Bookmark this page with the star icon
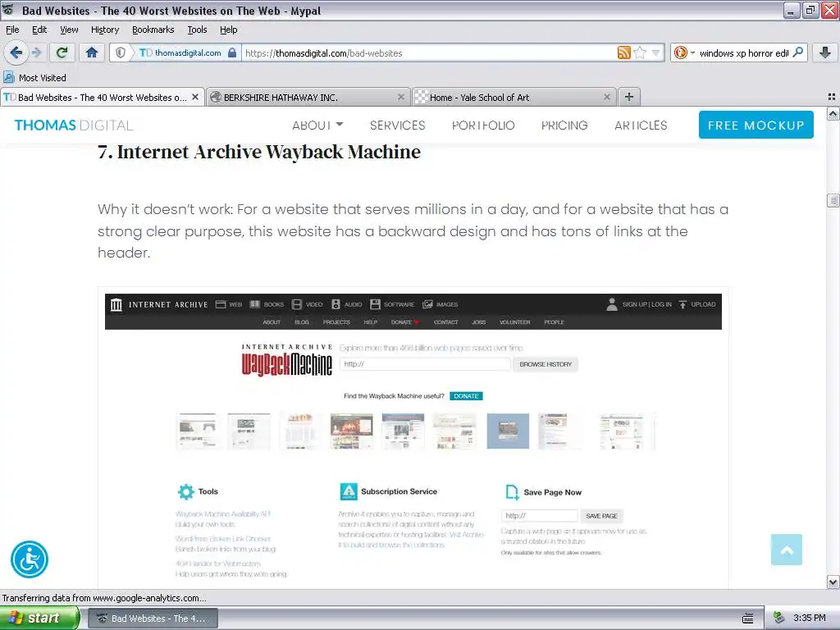 coord(640,52)
